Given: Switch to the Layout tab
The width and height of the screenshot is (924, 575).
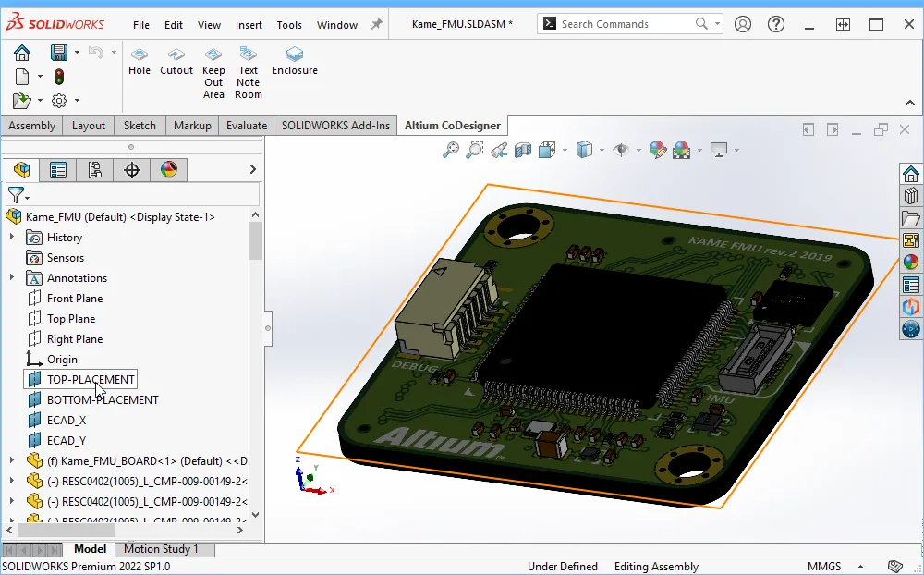Looking at the screenshot, I should click(89, 126).
